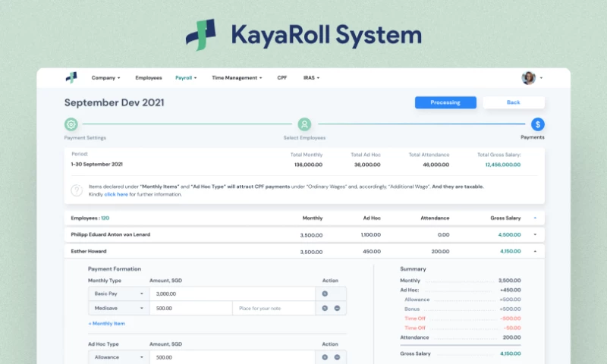Expand the Philipp Eduard Anton von Lenard row

click(x=535, y=234)
